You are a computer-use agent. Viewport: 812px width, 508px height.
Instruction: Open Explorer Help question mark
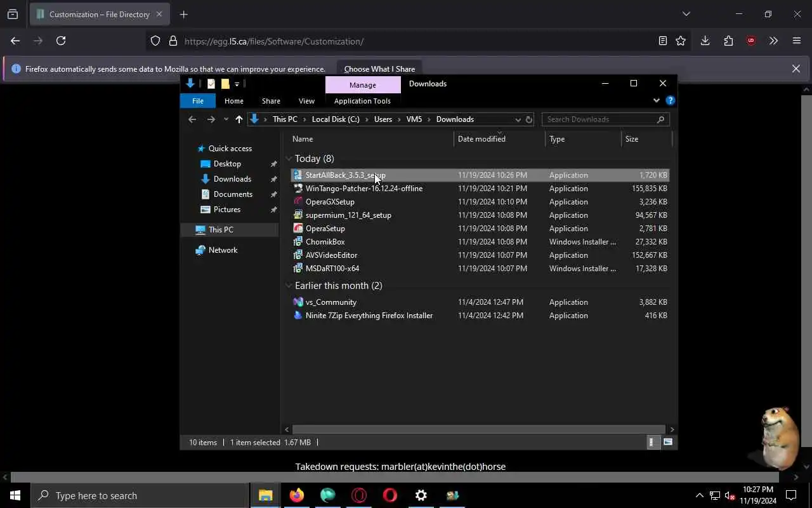670,100
